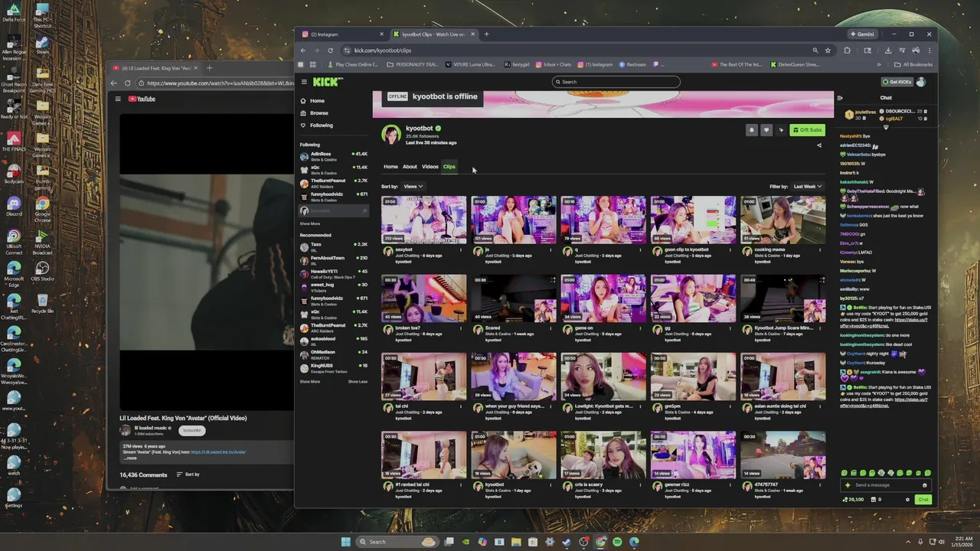Screen dimensions: 980x551
Task: Open the gewner rizz clip thumbnail
Action: click(x=693, y=455)
